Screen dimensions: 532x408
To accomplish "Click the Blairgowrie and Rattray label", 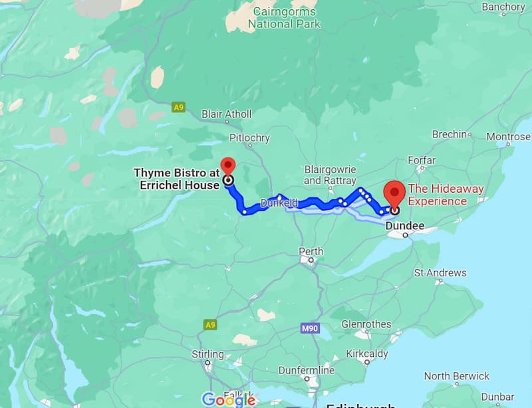I will click(x=330, y=175).
